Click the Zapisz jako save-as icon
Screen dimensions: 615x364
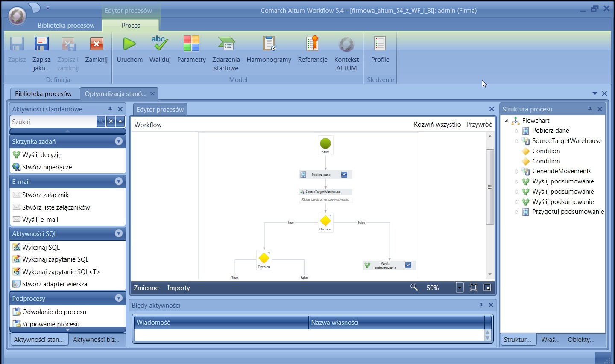coord(41,44)
